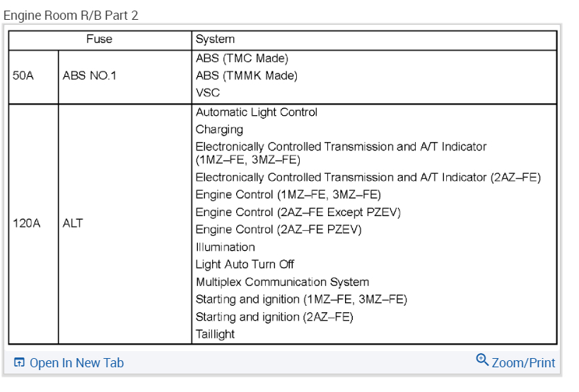Screen dimensions: 579x392
Task: Click the magnifier icon beside Zoom/Print
Action: [482, 360]
